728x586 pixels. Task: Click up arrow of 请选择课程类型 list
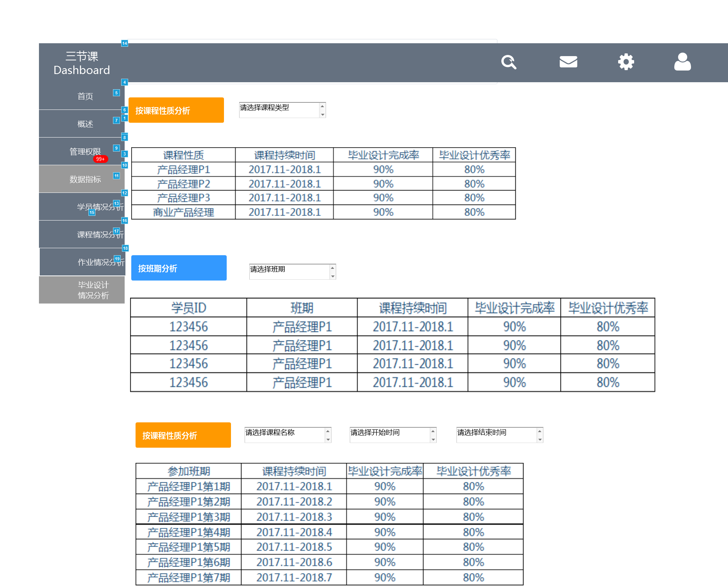[323, 106]
